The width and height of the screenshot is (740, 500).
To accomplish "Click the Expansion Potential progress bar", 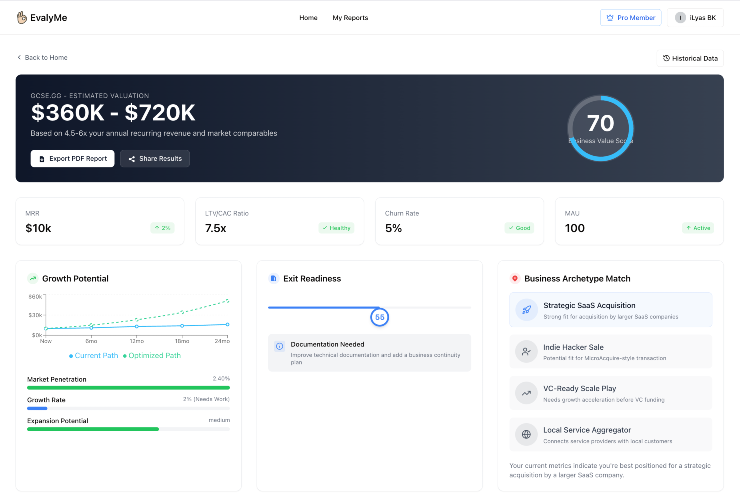I will 128,429.
